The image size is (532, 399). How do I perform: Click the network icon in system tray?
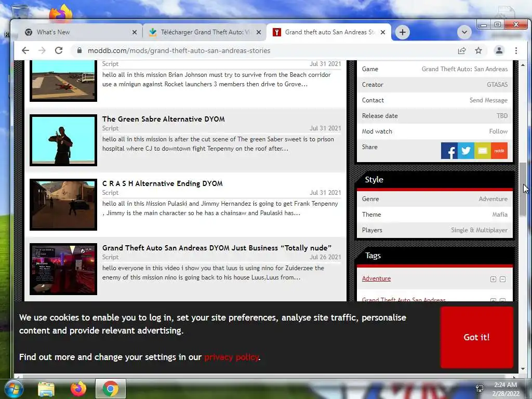[x=480, y=389]
